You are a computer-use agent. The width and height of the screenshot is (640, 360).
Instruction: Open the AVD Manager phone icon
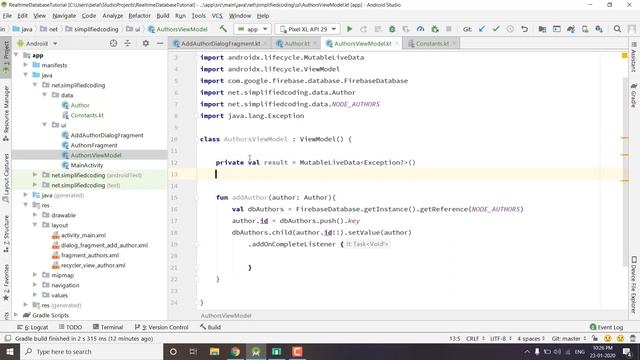click(585, 29)
